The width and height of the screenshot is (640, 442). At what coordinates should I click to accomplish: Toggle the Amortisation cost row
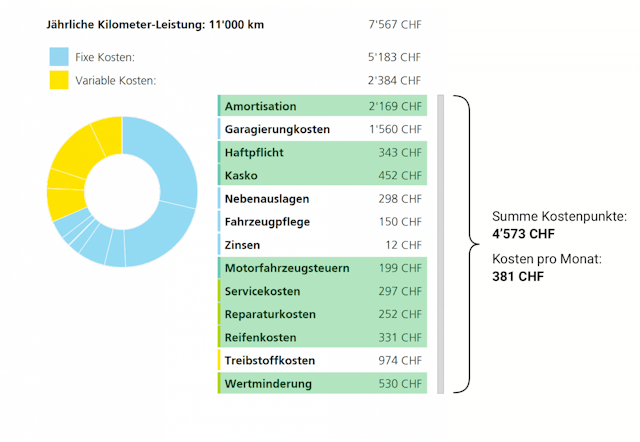[x=322, y=106]
